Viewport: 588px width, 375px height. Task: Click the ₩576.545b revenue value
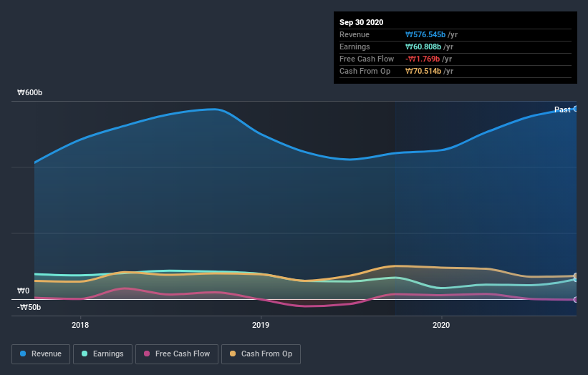425,34
